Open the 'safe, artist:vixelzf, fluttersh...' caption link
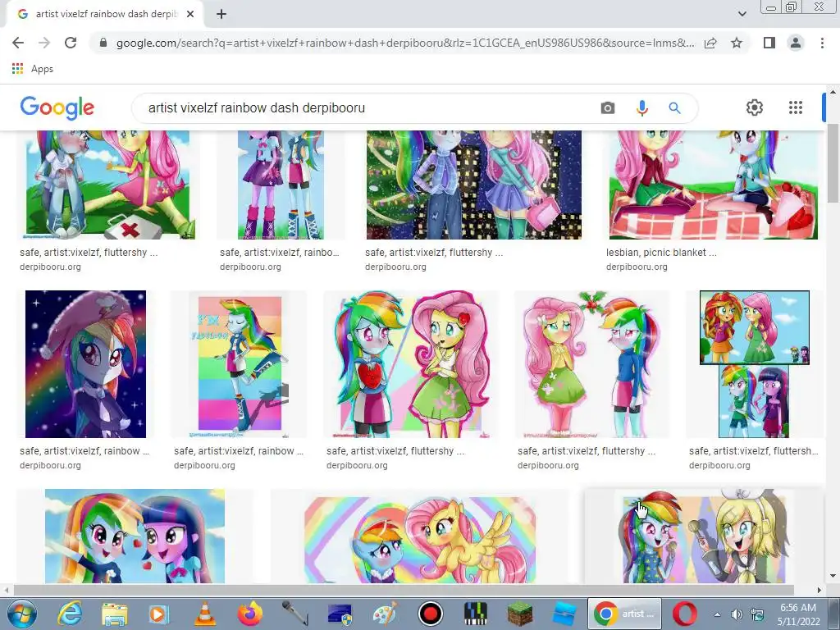The height and width of the screenshot is (630, 840). [x=753, y=451]
